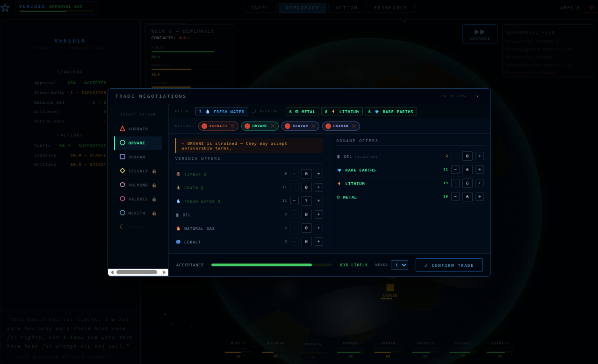The image size is (598, 364).
Task: Decrease Rare Earths request with minus
Action: click(455, 170)
